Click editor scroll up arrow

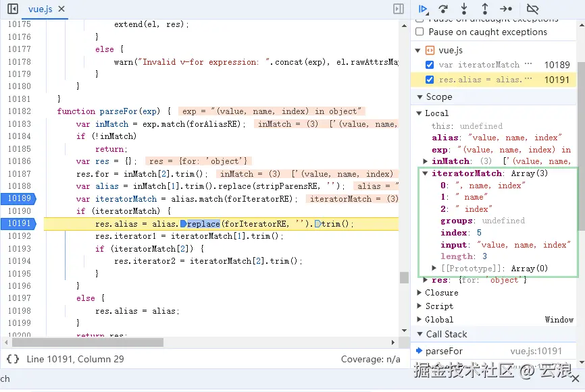404,26
